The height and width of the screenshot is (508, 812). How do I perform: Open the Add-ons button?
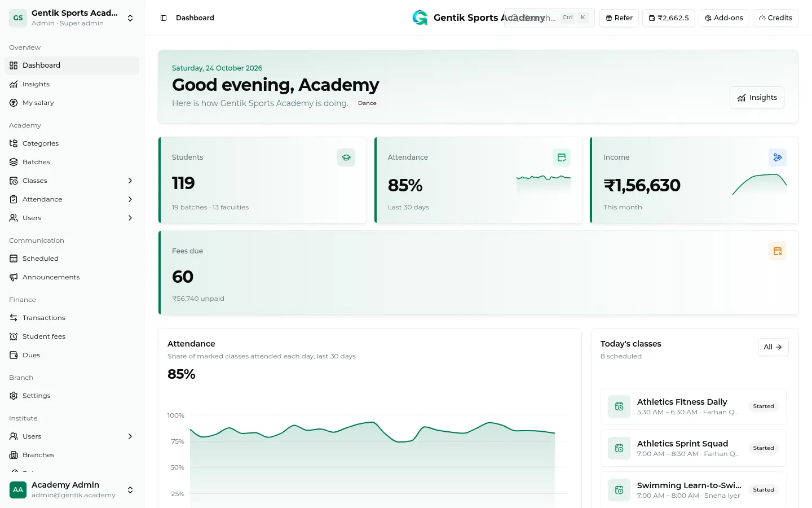pos(724,18)
